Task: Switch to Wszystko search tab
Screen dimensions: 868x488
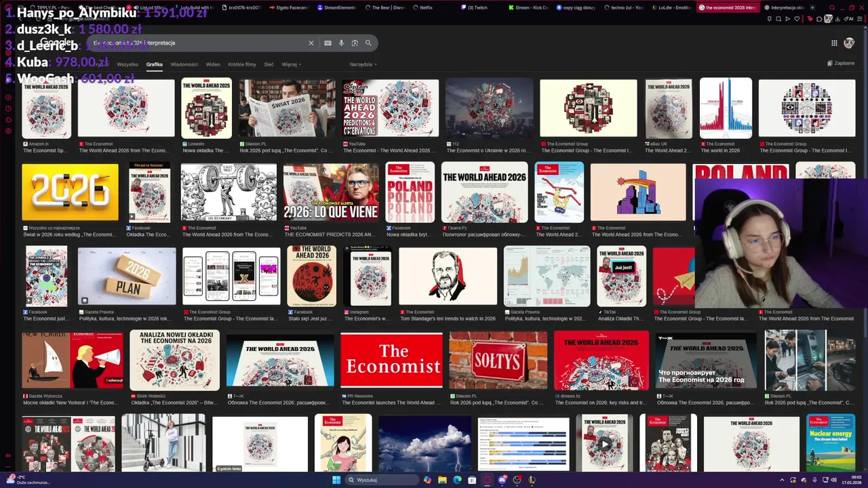Action: click(127, 64)
